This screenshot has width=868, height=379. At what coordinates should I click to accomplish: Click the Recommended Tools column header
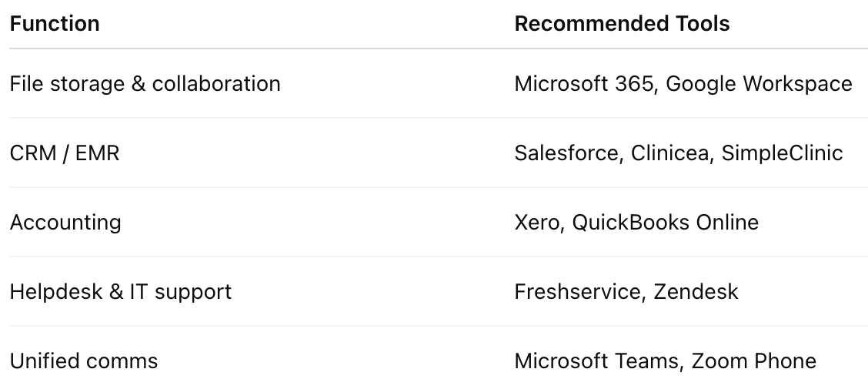[x=622, y=24]
